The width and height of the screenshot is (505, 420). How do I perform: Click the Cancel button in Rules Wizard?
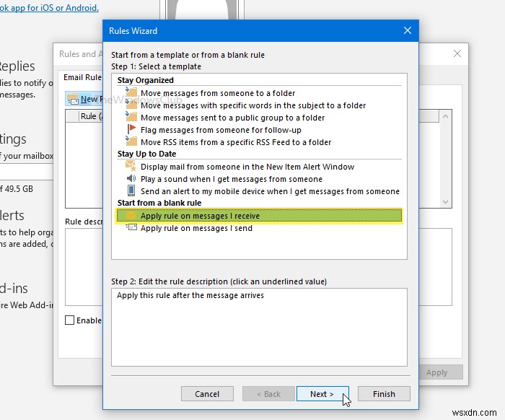(x=207, y=394)
